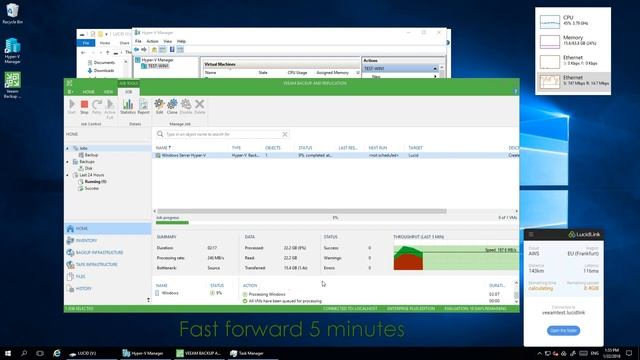Open Hyper-V Manager desktop shortcut
640x360 pixels.
pyautogui.click(x=12, y=51)
